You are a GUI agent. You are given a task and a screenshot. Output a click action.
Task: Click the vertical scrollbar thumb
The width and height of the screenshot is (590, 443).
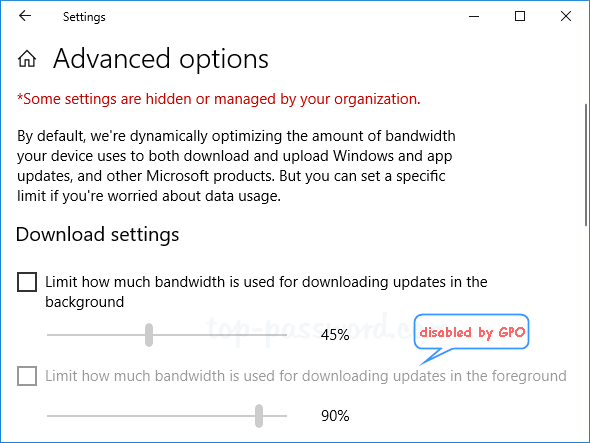585,164
